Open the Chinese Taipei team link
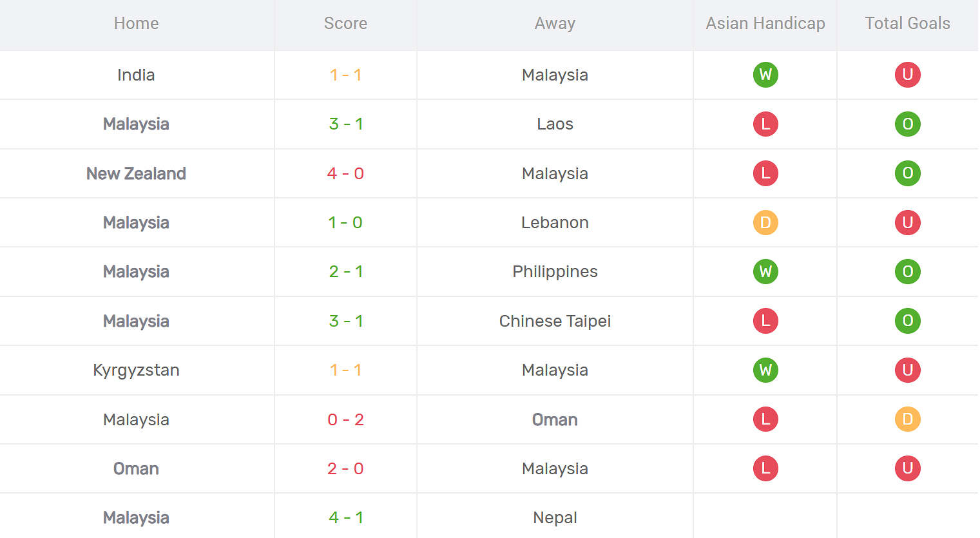The image size is (980, 538). point(555,321)
